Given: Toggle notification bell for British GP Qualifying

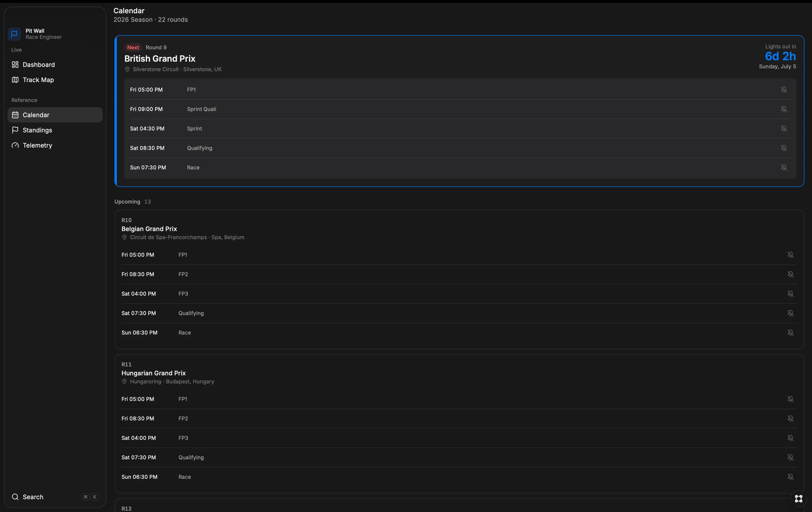Looking at the screenshot, I should tap(784, 148).
